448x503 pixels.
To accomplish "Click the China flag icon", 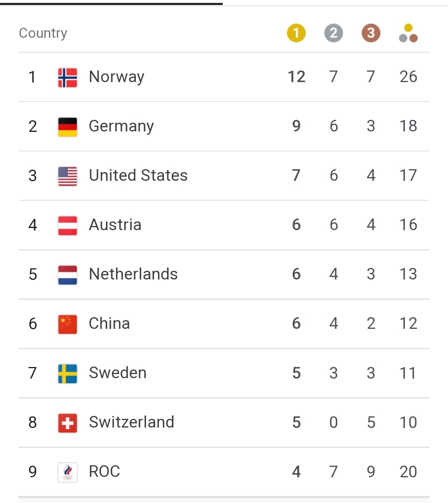I will (68, 324).
